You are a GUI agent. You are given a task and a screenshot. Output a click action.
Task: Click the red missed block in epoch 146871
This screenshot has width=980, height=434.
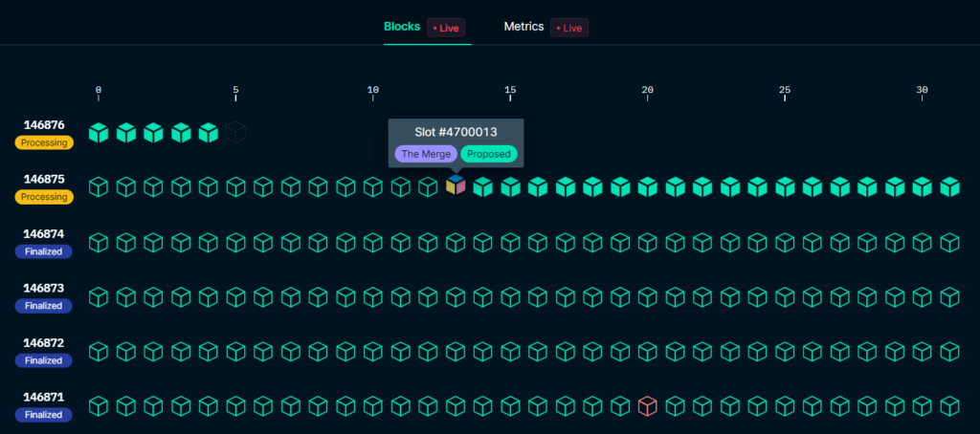coord(648,406)
